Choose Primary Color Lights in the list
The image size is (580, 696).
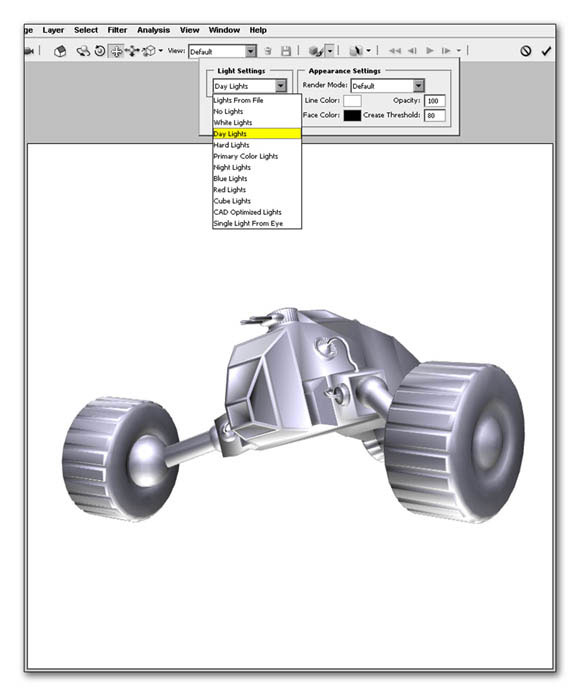[x=257, y=156]
